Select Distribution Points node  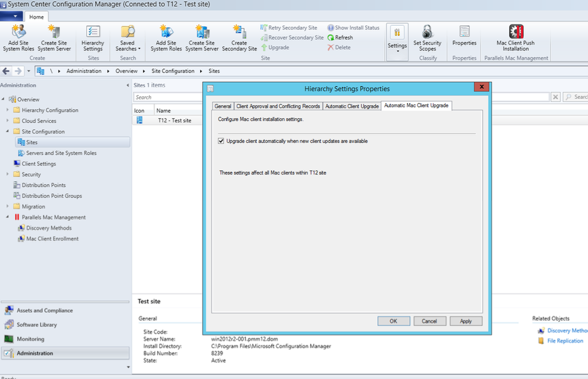pos(43,185)
